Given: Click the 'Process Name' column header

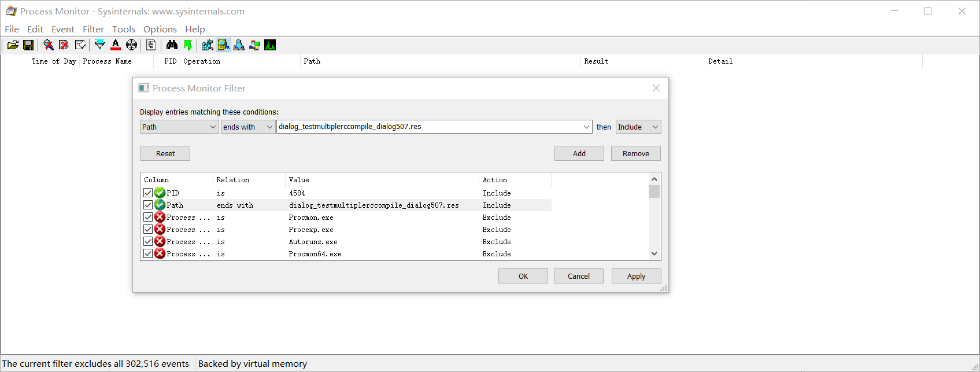Looking at the screenshot, I should (107, 61).
